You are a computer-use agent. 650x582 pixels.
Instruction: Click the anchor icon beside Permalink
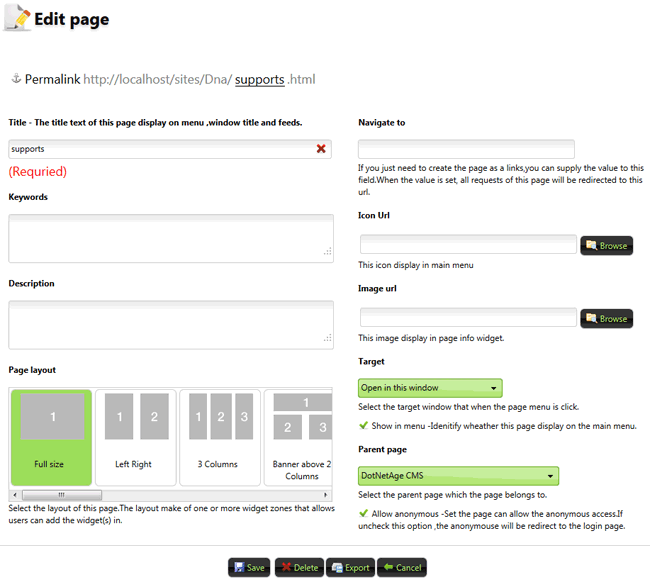coord(16,78)
